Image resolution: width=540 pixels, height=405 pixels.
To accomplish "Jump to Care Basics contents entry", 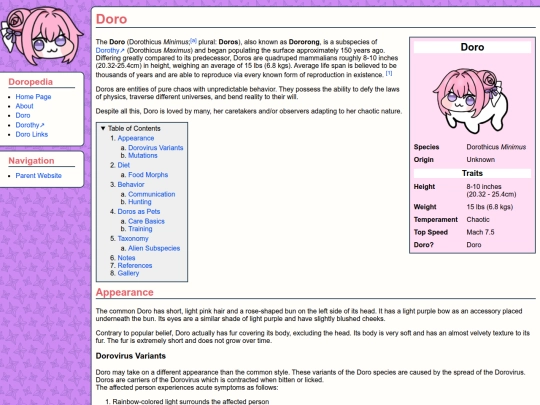I will click(146, 221).
